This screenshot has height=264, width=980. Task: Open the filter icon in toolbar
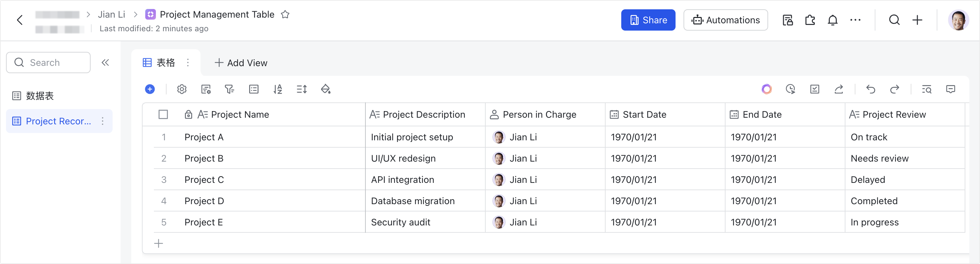point(230,89)
